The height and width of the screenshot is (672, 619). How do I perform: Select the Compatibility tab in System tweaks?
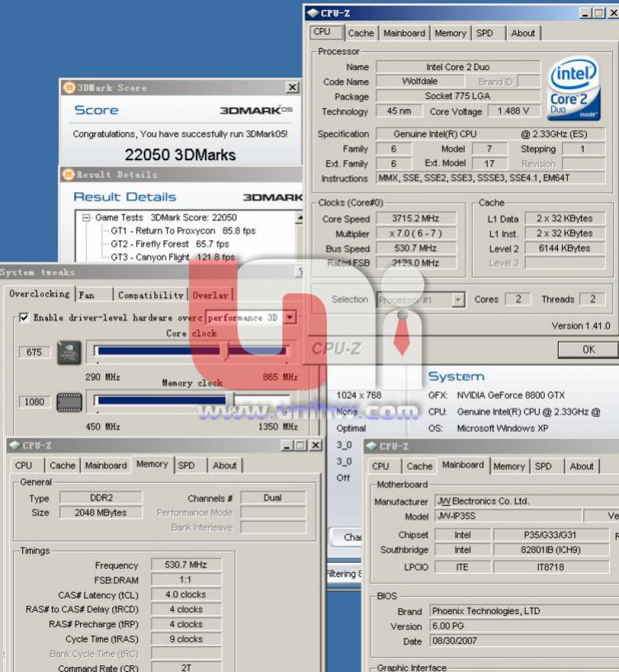click(150, 295)
